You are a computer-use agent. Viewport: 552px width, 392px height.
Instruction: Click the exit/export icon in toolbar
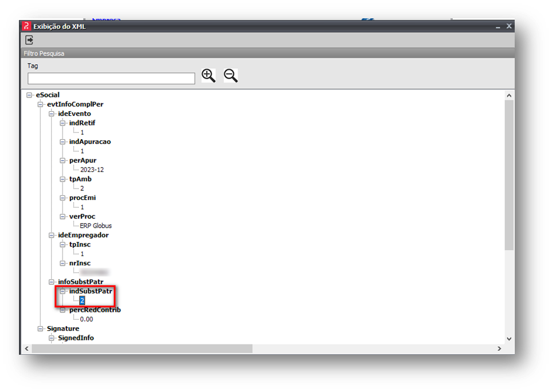pos(29,40)
